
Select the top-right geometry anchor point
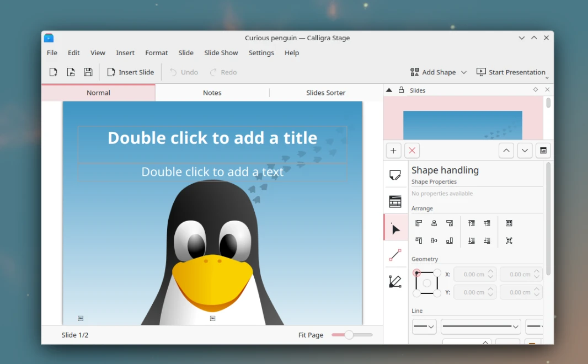click(437, 272)
